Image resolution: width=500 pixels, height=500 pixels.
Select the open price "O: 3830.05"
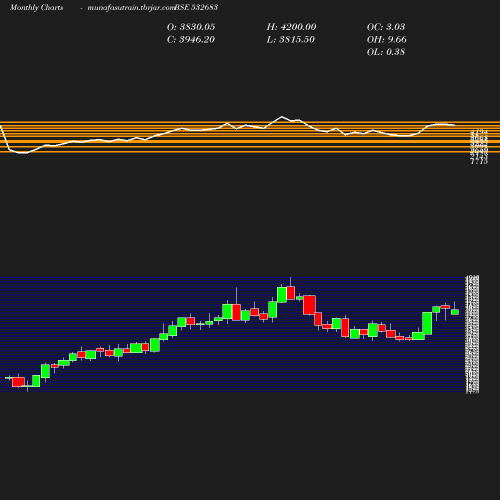coord(191,27)
